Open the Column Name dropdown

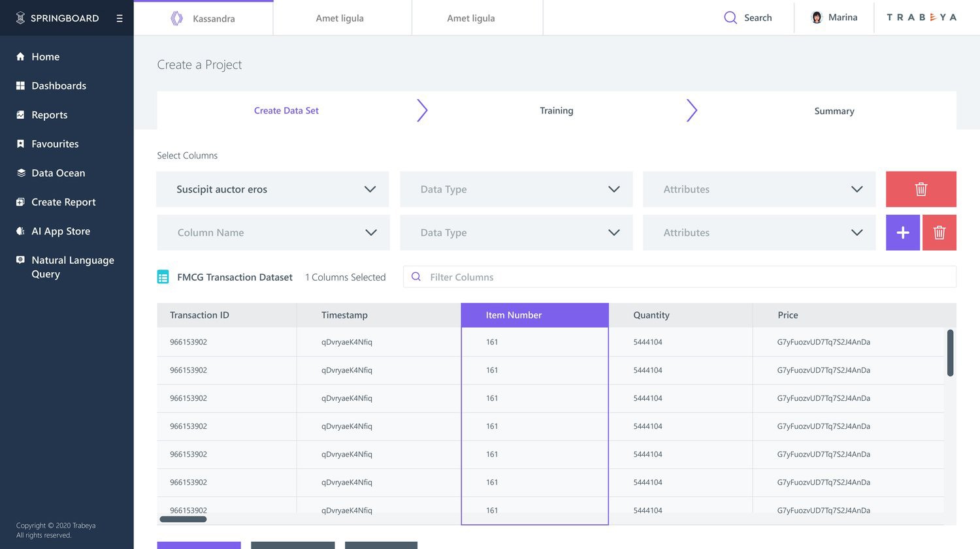[273, 232]
